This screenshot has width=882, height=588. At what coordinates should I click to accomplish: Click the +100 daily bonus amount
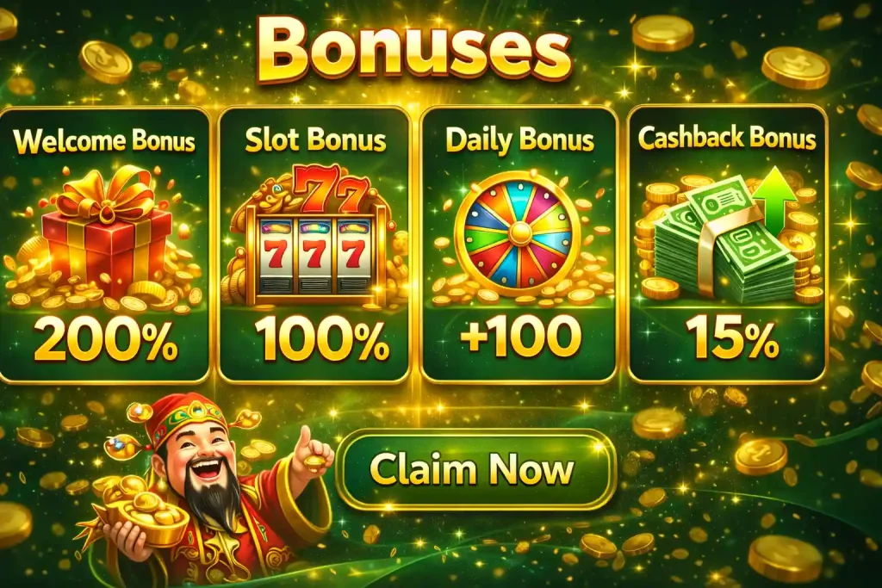click(x=520, y=336)
